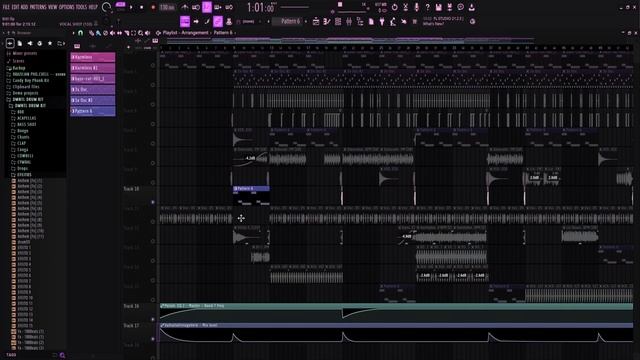
Task: Expand the DWNTL DRUM KIT folder
Action: point(28,99)
